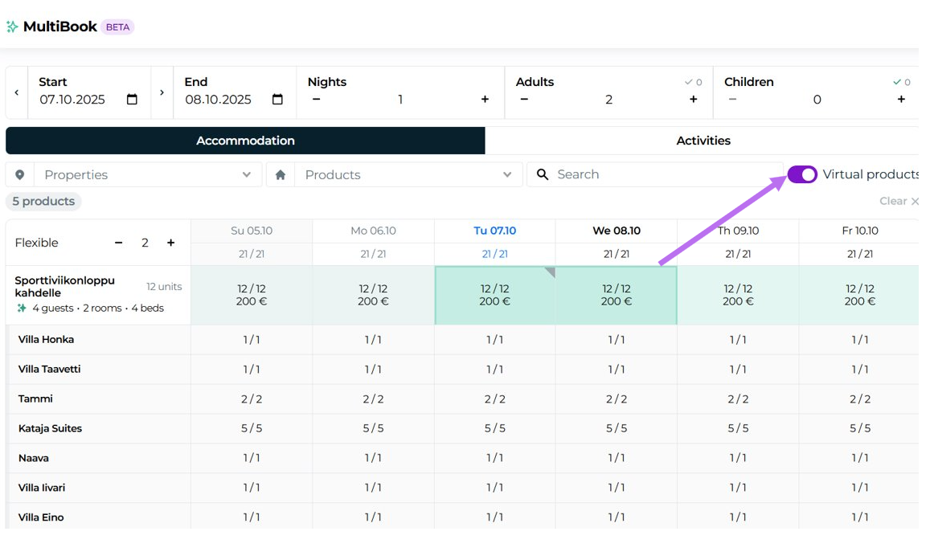Image resolution: width=934 pixels, height=560 pixels.
Task: Select the Accommodation tab
Action: click(245, 141)
